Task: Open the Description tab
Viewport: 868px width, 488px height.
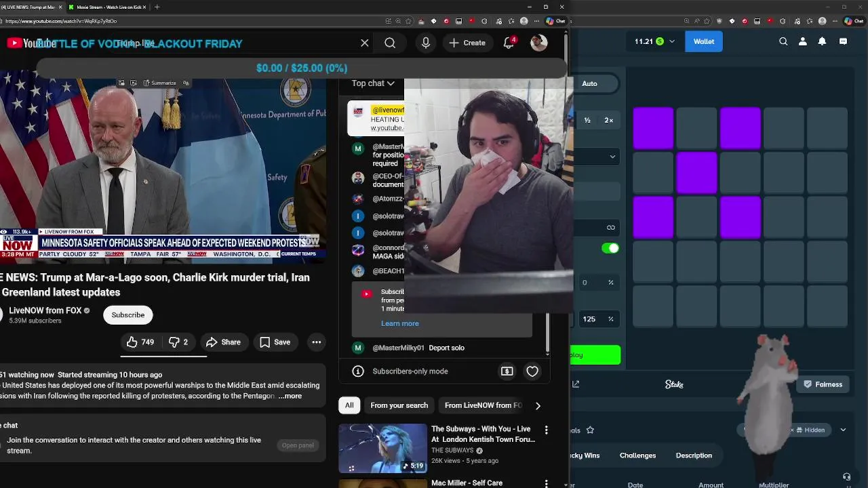Action: coord(694,455)
